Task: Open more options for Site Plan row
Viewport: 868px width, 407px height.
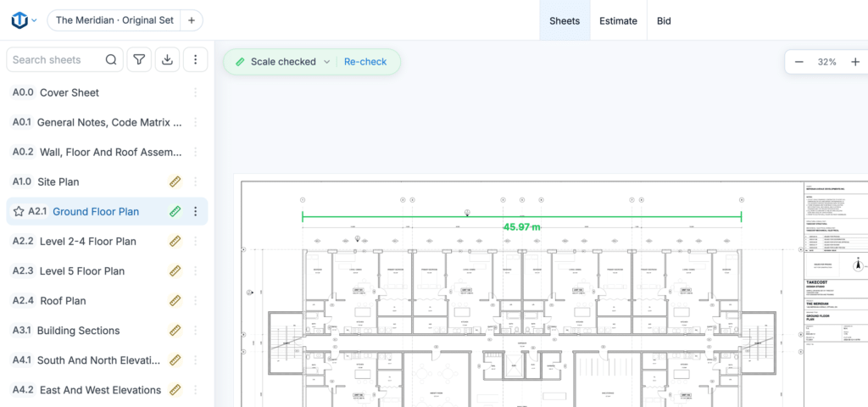Action: [x=195, y=181]
